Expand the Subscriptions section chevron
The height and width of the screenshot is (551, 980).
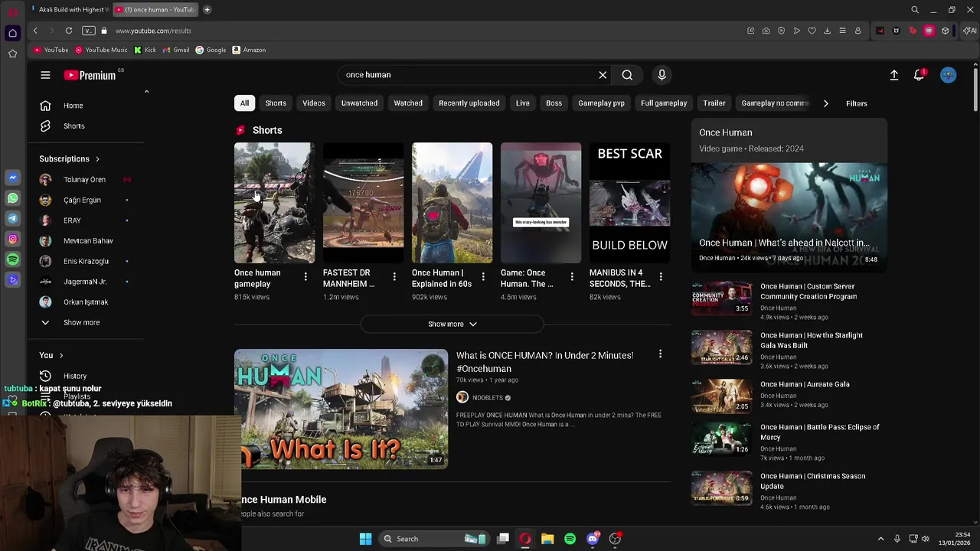click(97, 159)
